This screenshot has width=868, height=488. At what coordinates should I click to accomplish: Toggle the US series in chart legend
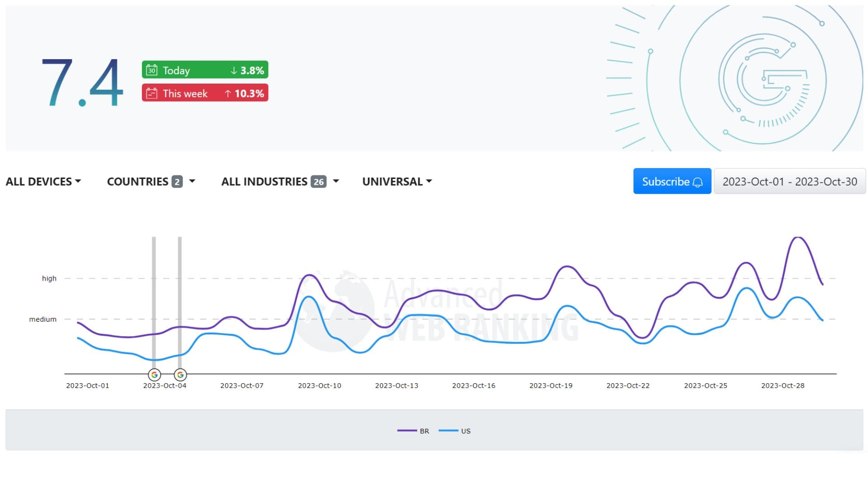[465, 431]
